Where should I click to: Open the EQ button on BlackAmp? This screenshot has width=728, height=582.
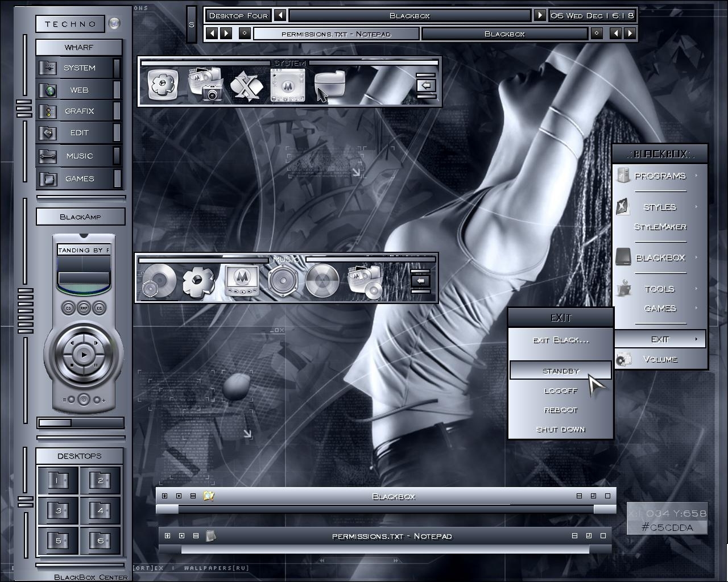pos(99,308)
